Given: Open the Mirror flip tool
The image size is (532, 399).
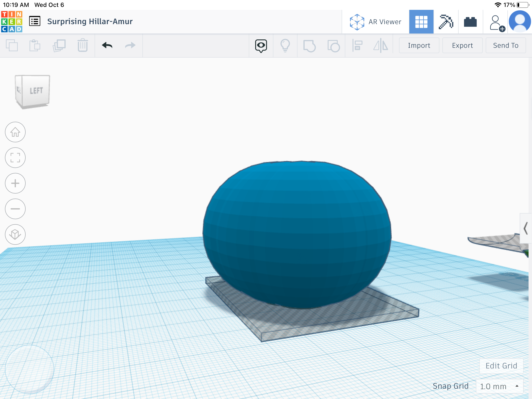Looking at the screenshot, I should (x=381, y=46).
